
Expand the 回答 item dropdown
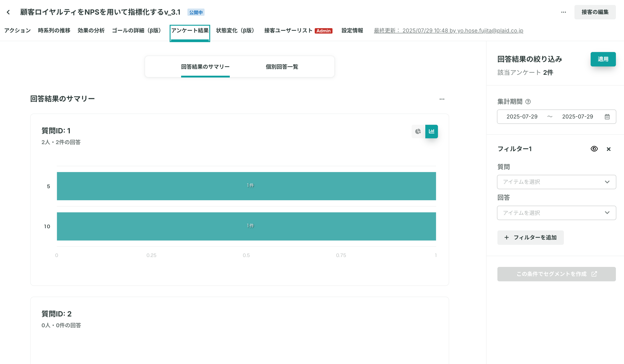click(556, 213)
